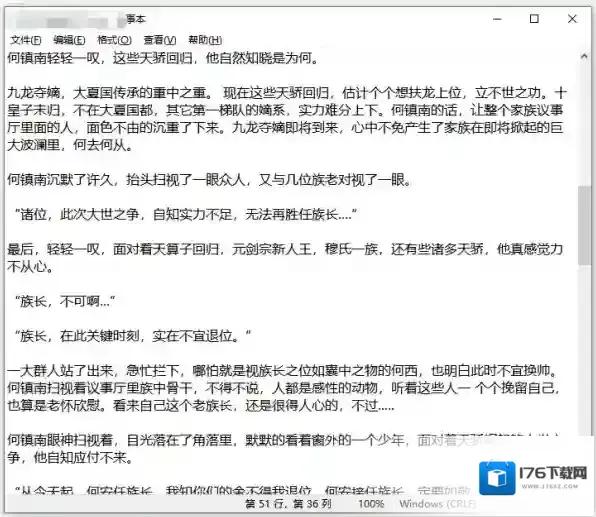Click the line “族长，在此关键时刻
596x517 pixels.
133,336
